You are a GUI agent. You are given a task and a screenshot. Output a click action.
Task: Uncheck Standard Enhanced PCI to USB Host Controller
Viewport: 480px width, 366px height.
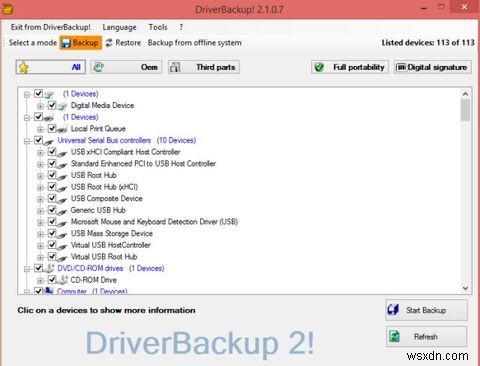pos(52,163)
